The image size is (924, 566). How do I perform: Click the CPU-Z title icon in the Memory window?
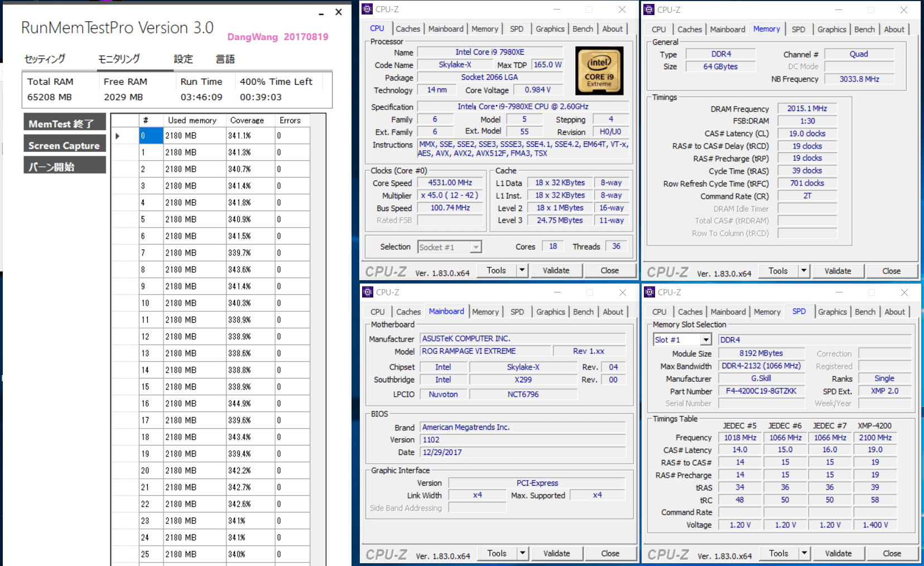click(649, 9)
